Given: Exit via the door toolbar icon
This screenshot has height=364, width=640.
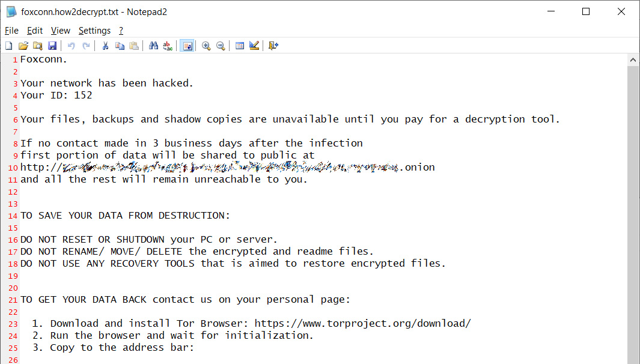Looking at the screenshot, I should tap(273, 46).
